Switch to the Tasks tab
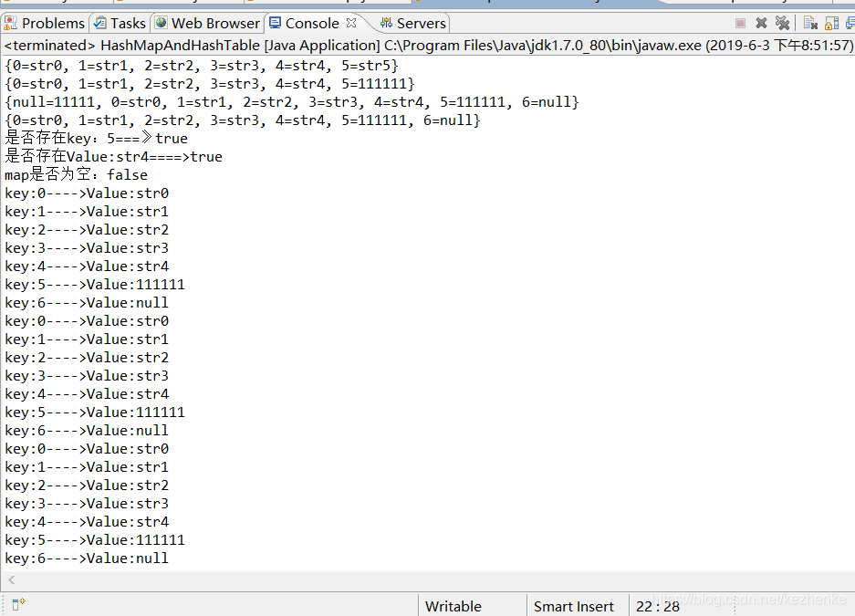 click(x=120, y=24)
